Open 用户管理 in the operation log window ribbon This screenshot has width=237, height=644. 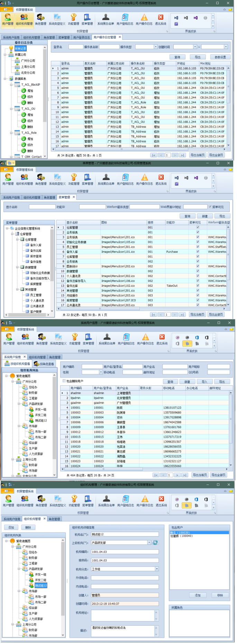click(8, 20)
